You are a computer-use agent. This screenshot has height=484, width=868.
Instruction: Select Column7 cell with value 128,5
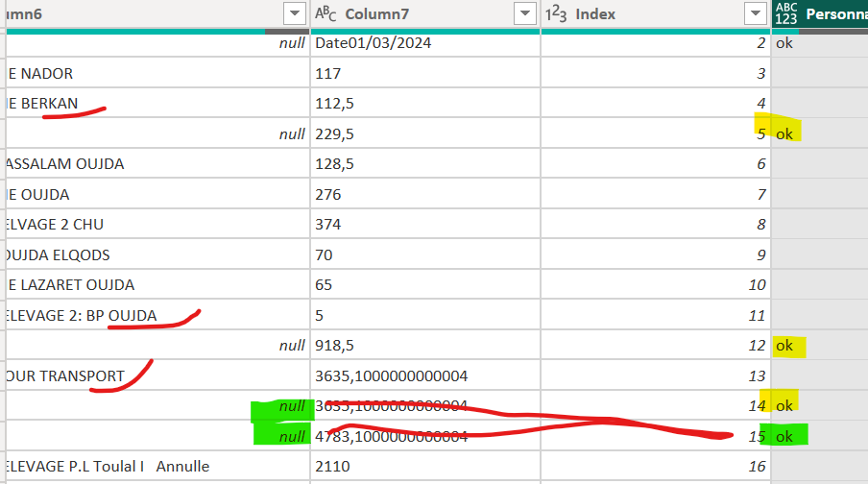pos(425,164)
